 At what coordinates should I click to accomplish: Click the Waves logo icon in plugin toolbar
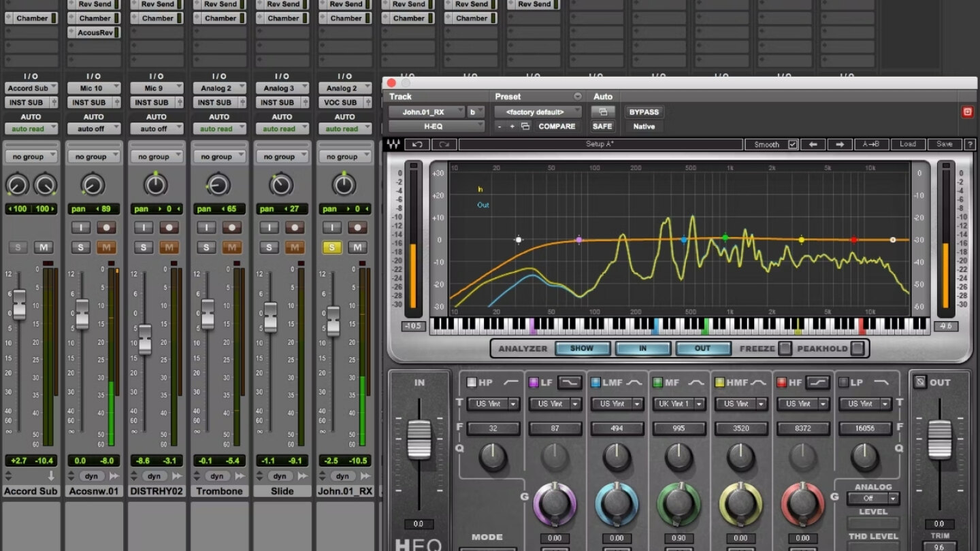393,144
